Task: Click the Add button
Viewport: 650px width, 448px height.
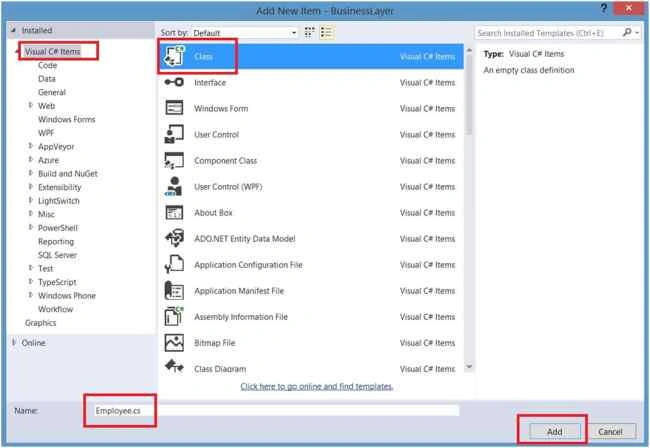Action: 554,431
